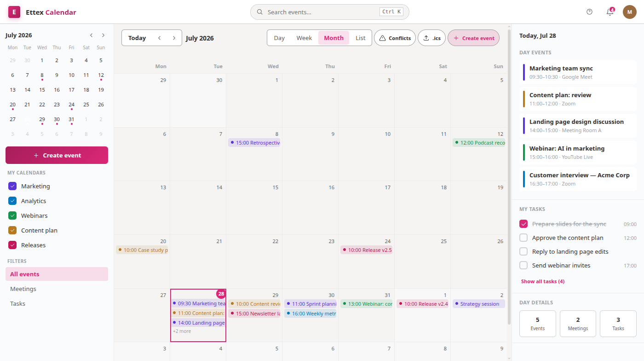The image size is (644, 361).
Task: Open the 10:00 Release v2.5 event
Action: [367, 250]
